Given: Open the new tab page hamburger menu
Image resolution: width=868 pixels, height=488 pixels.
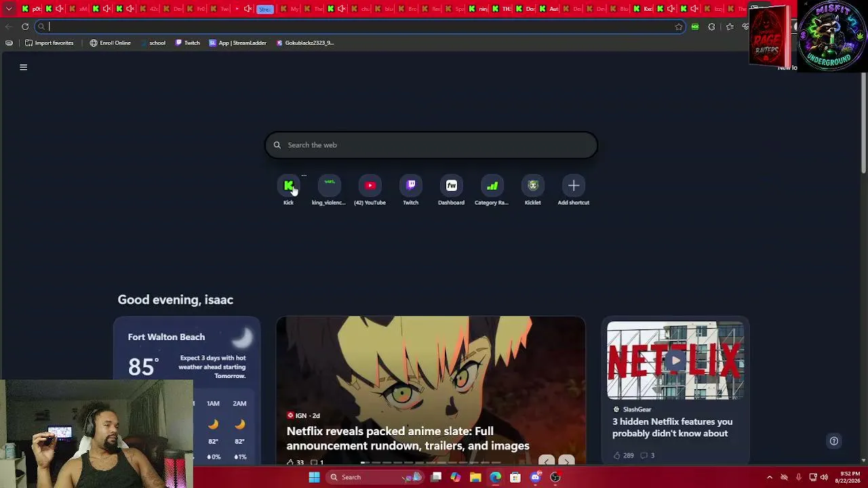Looking at the screenshot, I should (23, 67).
